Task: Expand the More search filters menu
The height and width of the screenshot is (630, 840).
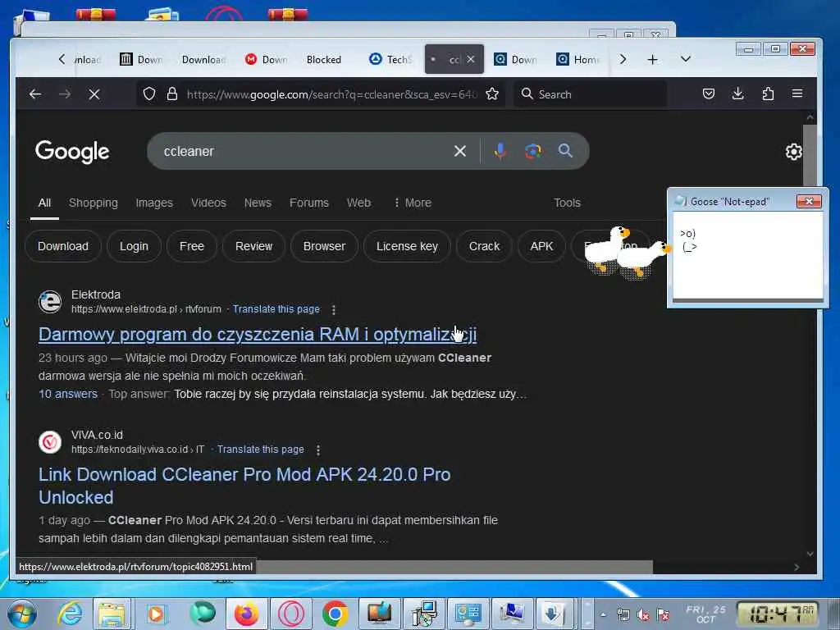Action: (x=413, y=203)
